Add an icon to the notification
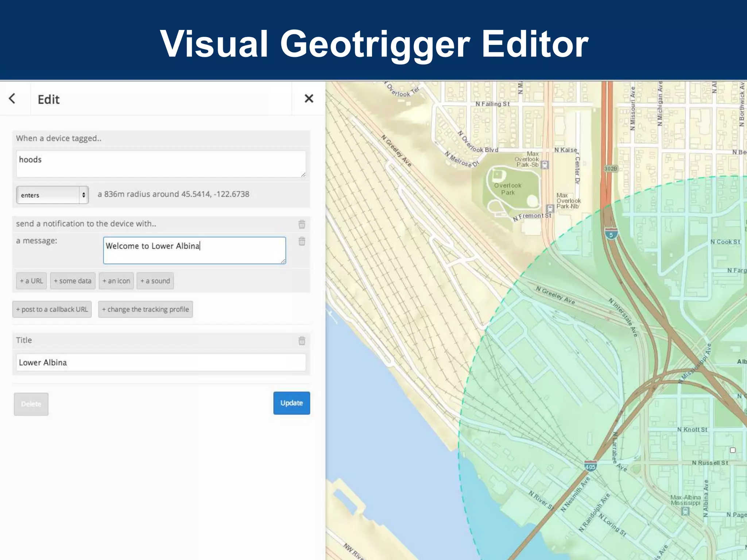This screenshot has height=560, width=747. point(116,281)
